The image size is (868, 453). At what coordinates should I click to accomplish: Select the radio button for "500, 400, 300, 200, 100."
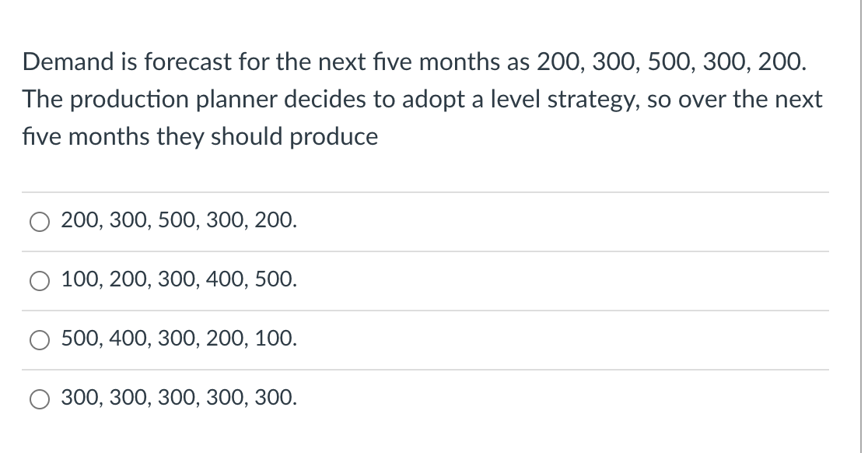click(x=39, y=339)
